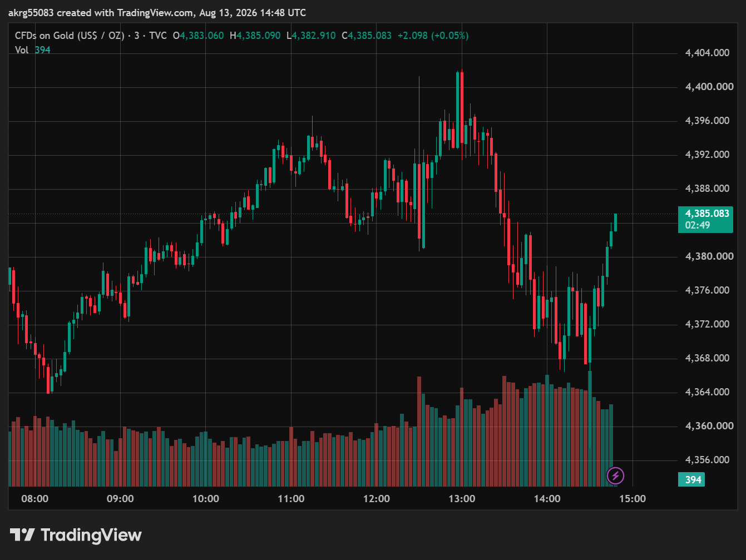Click the low value L4,382.910
Viewport: 746px width, 560px height.
(x=311, y=36)
